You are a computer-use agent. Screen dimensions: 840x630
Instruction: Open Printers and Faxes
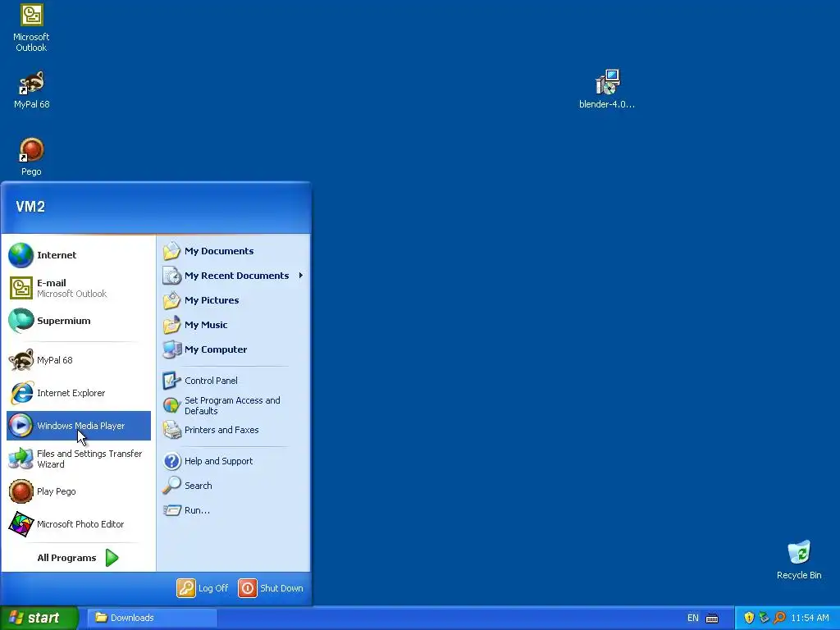coord(233,430)
